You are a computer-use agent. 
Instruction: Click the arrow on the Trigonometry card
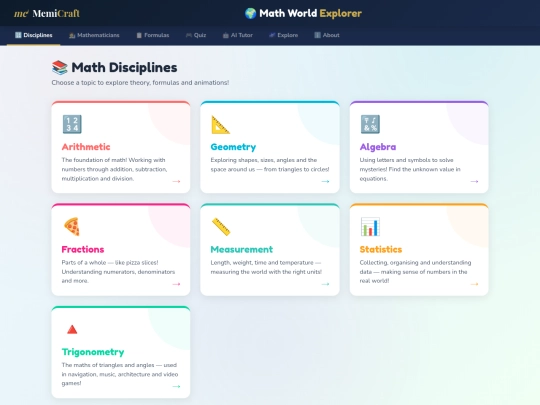tap(176, 386)
